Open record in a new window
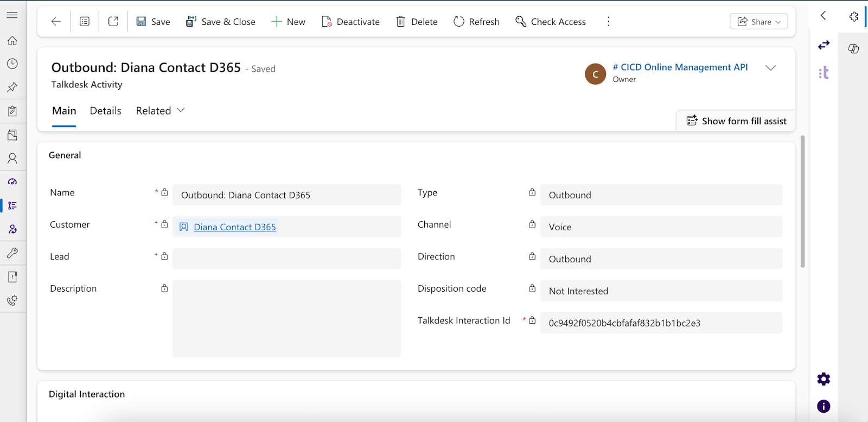The width and height of the screenshot is (868, 422). (x=113, y=22)
